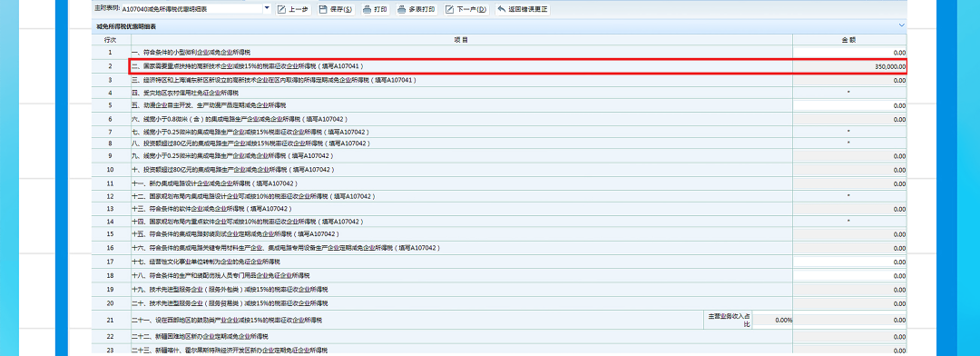Click amount field for row 17 经营性文化事业单位
This screenshot has height=356, width=980.
849,262
